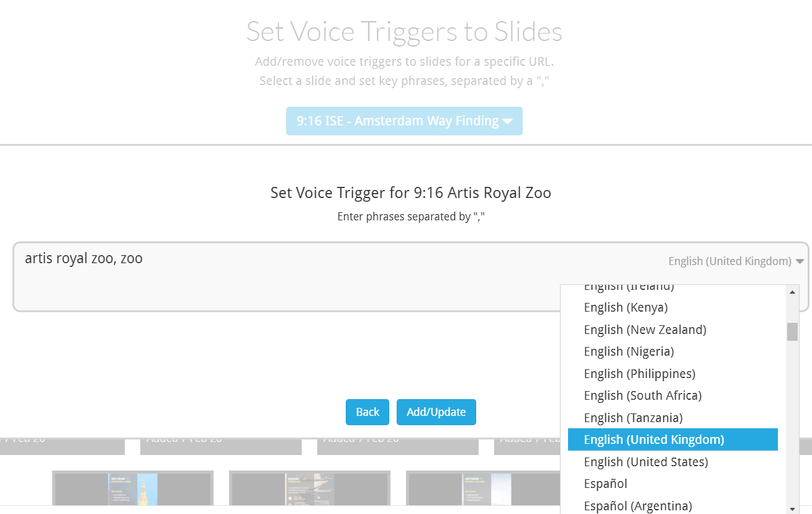Select Español from the language list
Viewport: 812px width, 514px height.
click(606, 484)
